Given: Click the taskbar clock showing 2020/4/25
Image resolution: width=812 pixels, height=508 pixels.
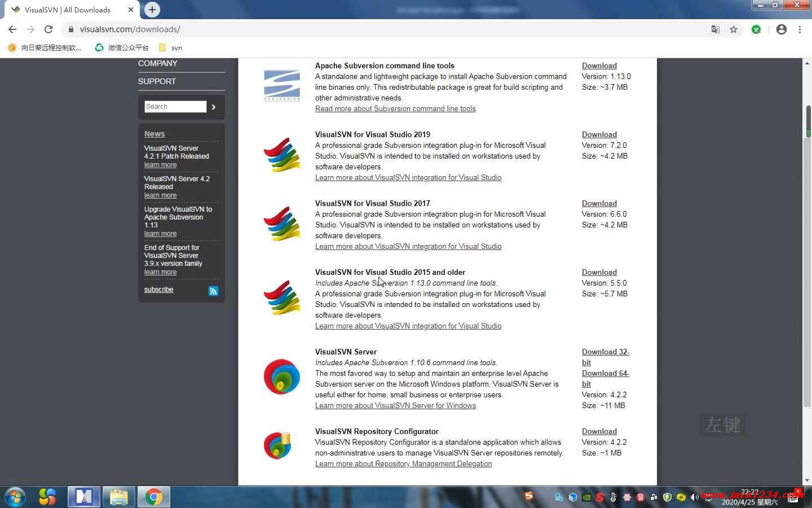Looking at the screenshot, I should pyautogui.click(x=749, y=497).
